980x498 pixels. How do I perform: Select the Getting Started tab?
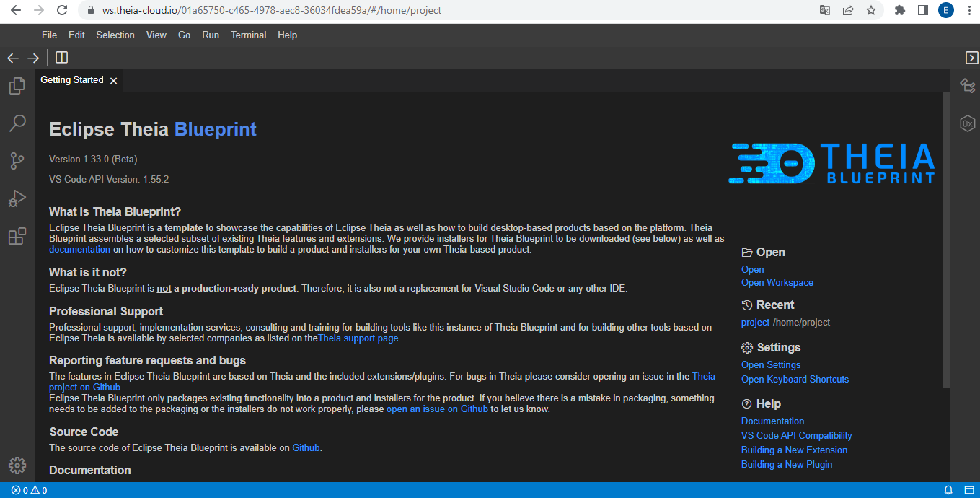tap(72, 80)
